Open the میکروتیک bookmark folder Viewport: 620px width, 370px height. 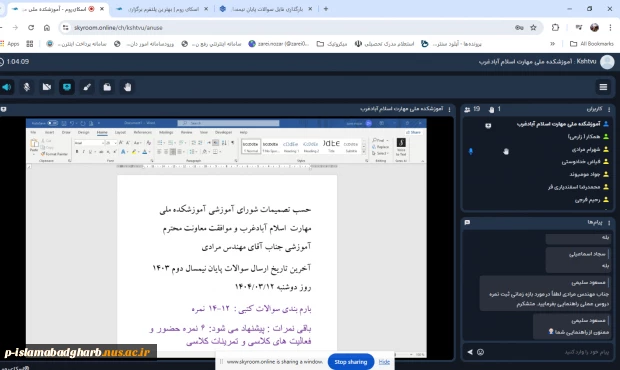[x=332, y=44]
